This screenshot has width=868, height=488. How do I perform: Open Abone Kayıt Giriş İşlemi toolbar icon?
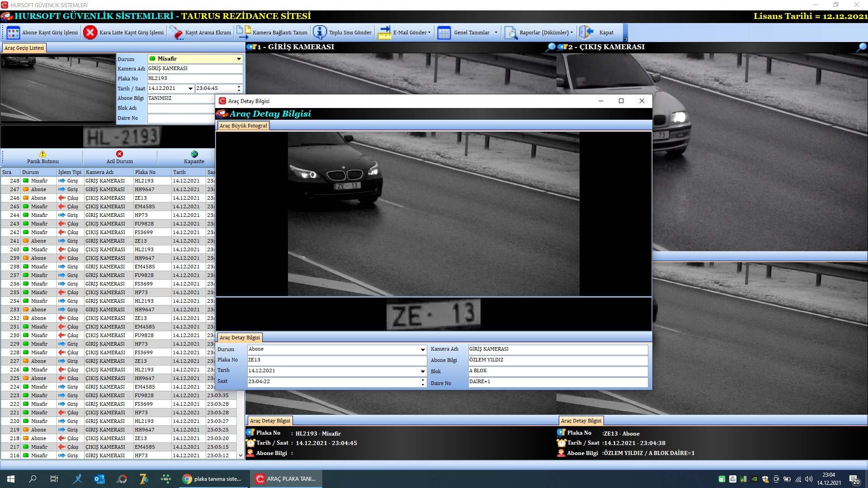tap(13, 33)
